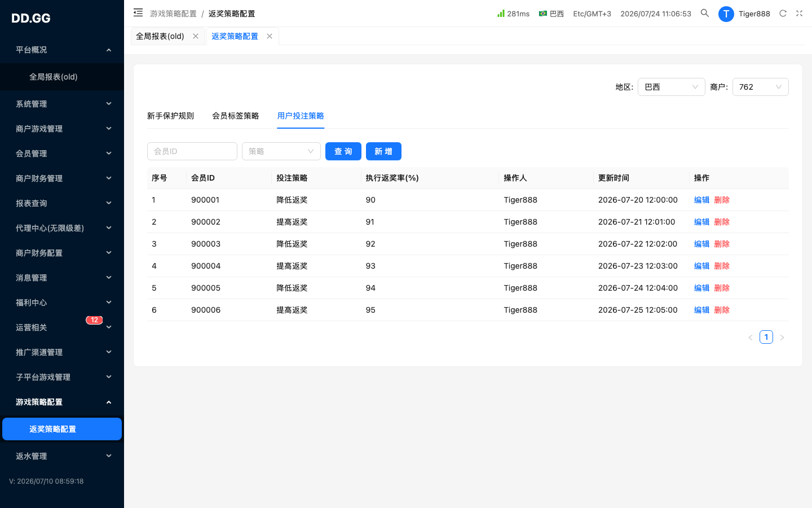Switch to the 新手保护规则 tab
The image size is (812, 508).
(x=170, y=116)
